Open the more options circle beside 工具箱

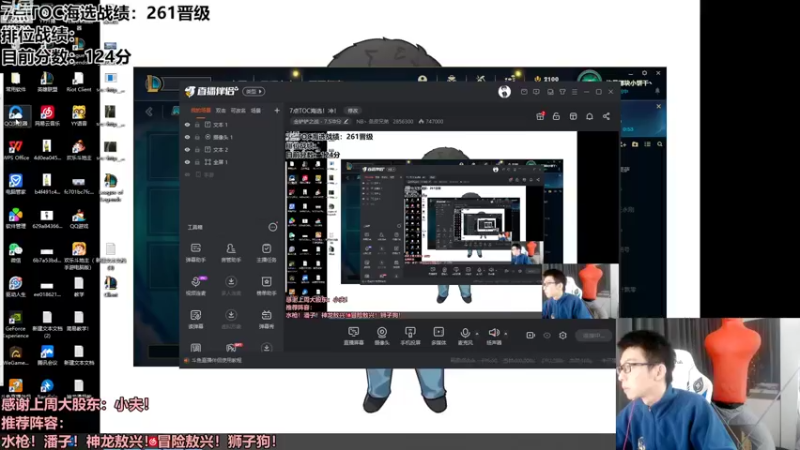pyautogui.click(x=272, y=227)
